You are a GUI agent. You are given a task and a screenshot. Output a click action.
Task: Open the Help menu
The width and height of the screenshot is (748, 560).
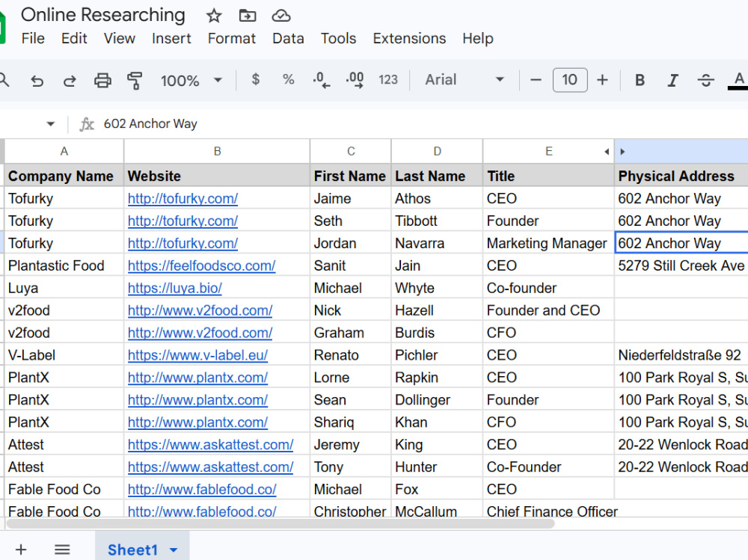tap(477, 38)
